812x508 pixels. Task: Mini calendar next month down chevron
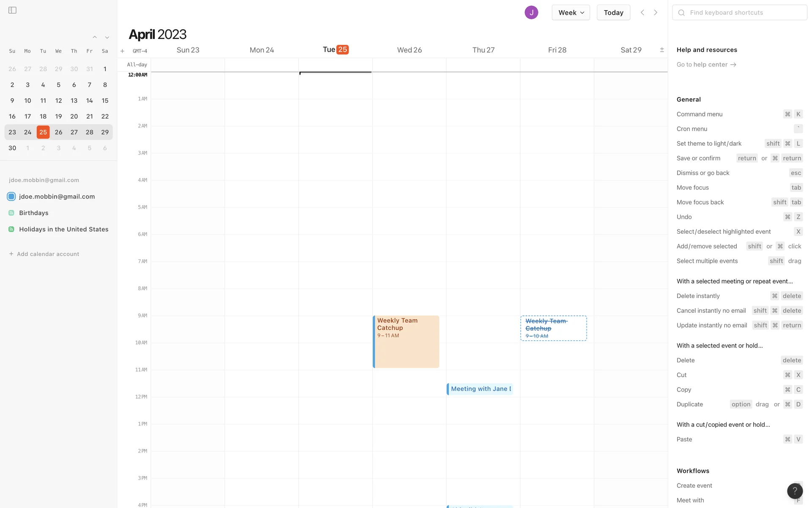tap(107, 38)
